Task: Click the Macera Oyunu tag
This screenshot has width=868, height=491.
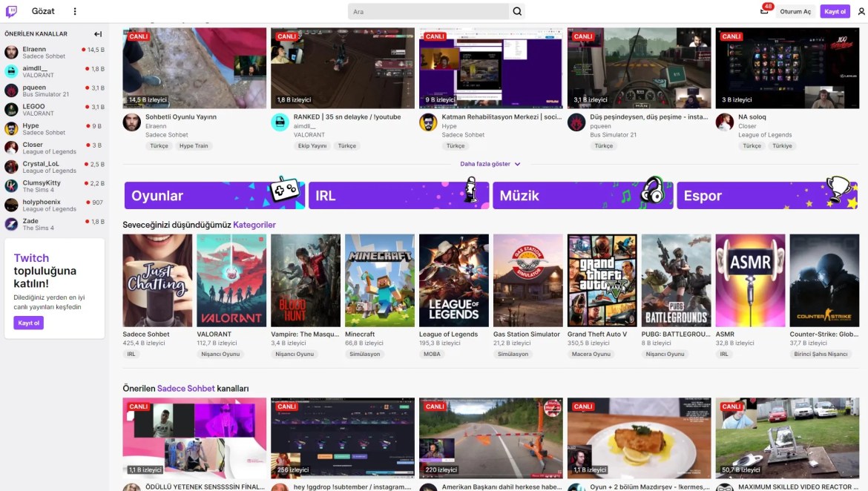Action: pyautogui.click(x=591, y=355)
